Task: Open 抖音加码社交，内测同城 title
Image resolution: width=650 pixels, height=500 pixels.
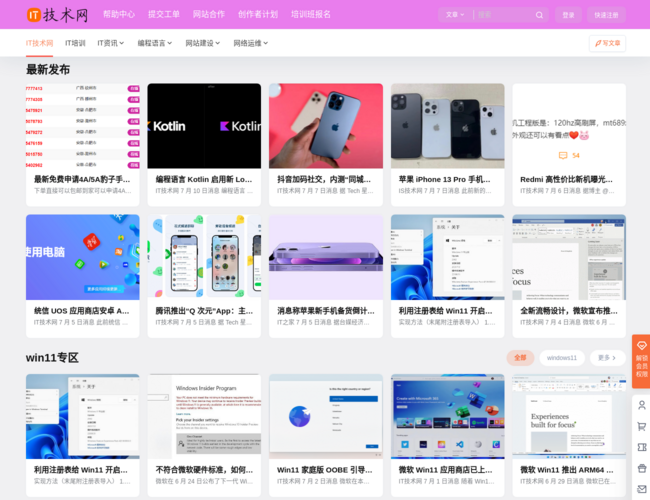Action: click(324, 180)
